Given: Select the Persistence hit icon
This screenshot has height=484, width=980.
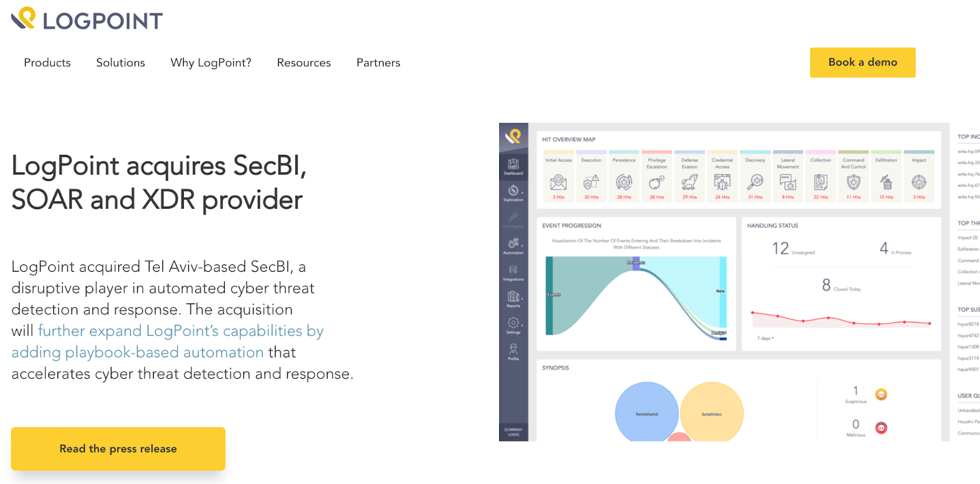Looking at the screenshot, I should [624, 182].
